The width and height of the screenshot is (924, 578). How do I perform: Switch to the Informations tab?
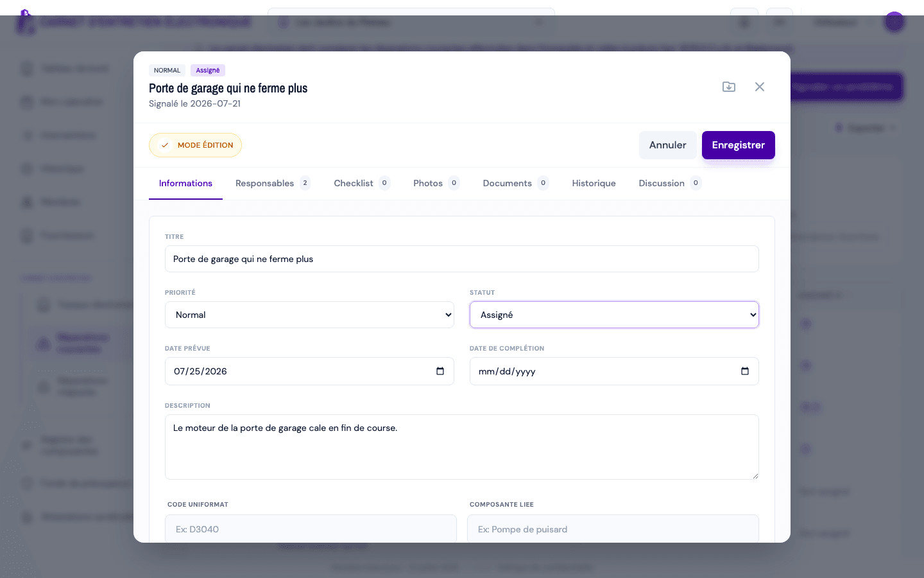(185, 183)
